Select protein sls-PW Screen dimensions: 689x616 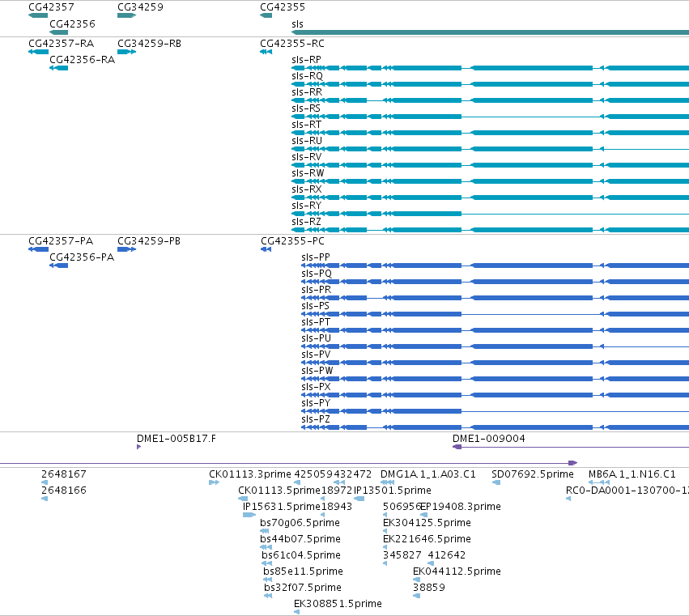tap(317, 372)
